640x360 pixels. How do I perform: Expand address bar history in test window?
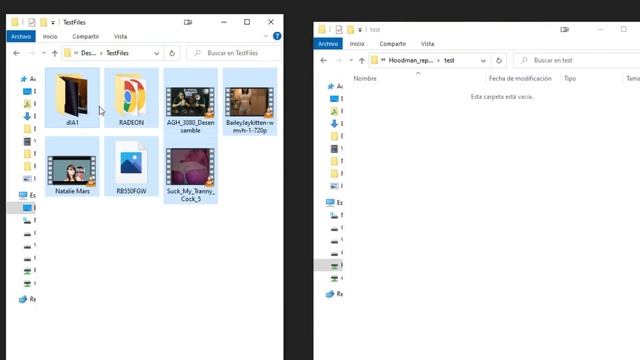click(x=483, y=60)
